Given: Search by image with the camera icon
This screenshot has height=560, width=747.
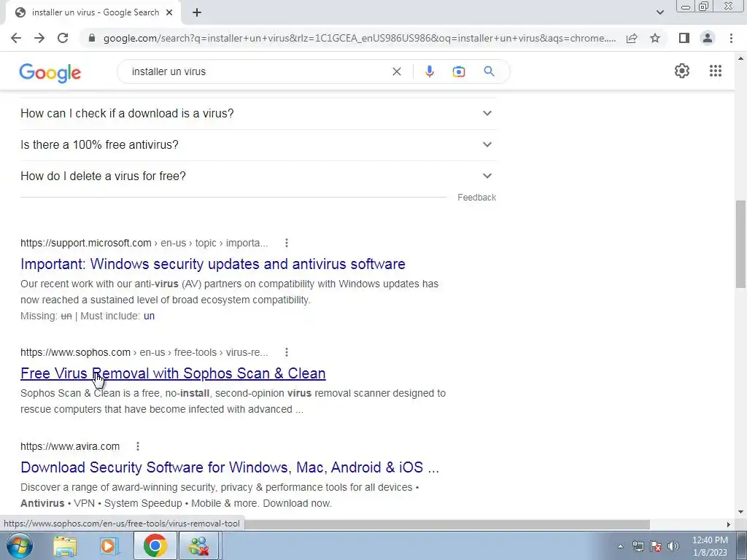Looking at the screenshot, I should [x=458, y=71].
